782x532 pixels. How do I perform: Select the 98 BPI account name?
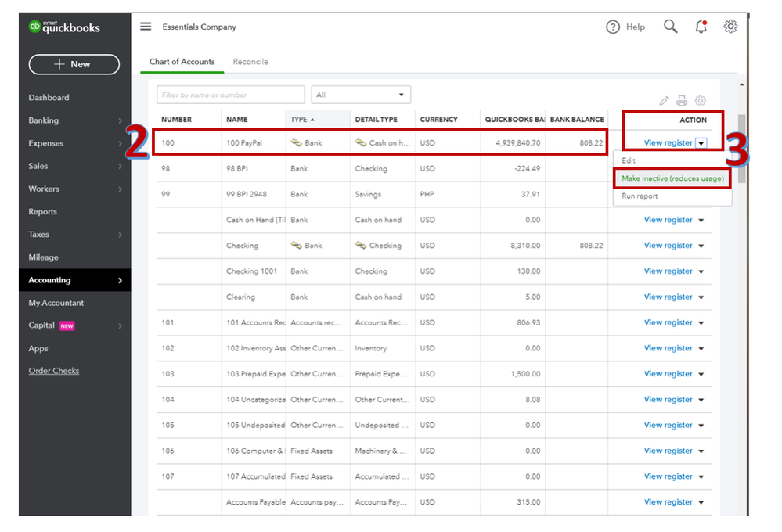(x=237, y=168)
